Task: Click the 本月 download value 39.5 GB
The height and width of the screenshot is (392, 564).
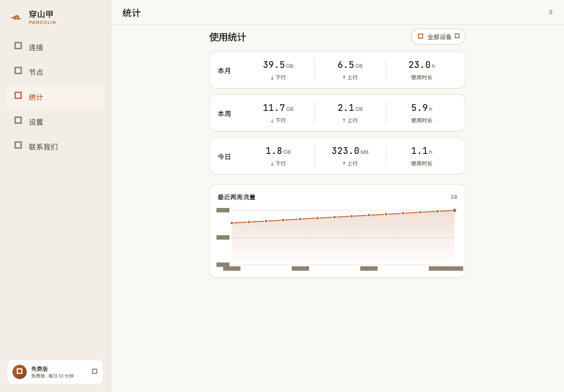Action: [x=278, y=65]
